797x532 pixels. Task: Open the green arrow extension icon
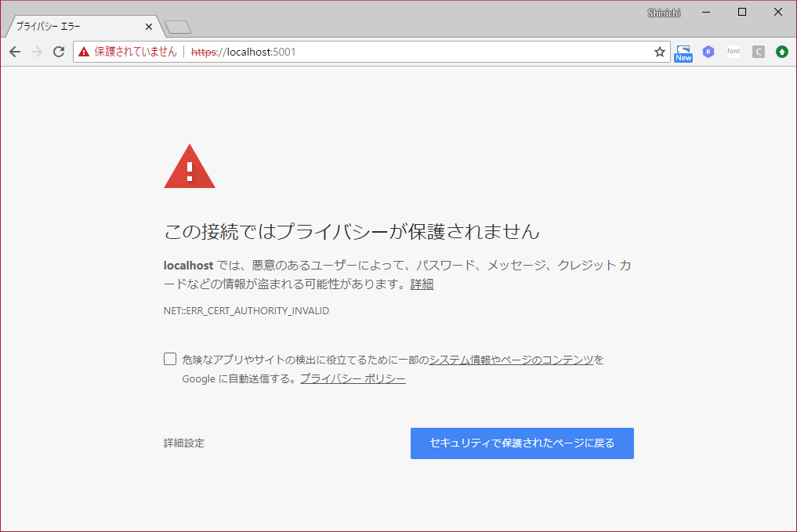click(x=781, y=51)
